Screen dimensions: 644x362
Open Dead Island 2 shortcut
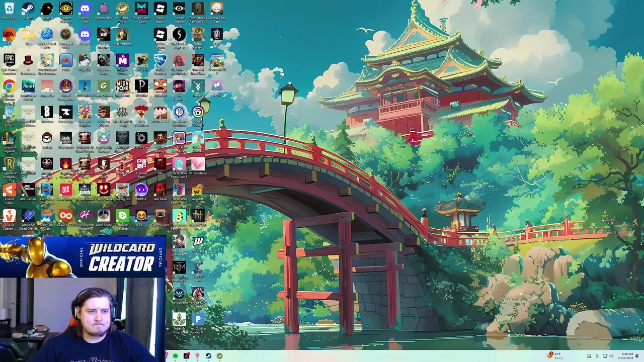pos(66,192)
